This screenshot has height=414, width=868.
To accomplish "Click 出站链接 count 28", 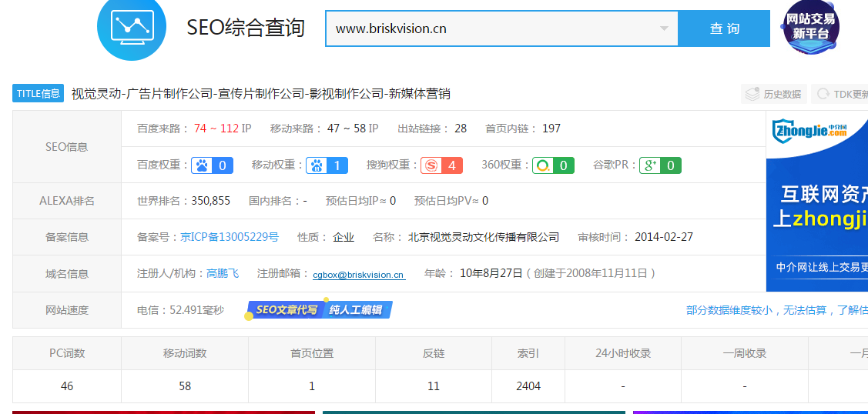I will point(461,129).
